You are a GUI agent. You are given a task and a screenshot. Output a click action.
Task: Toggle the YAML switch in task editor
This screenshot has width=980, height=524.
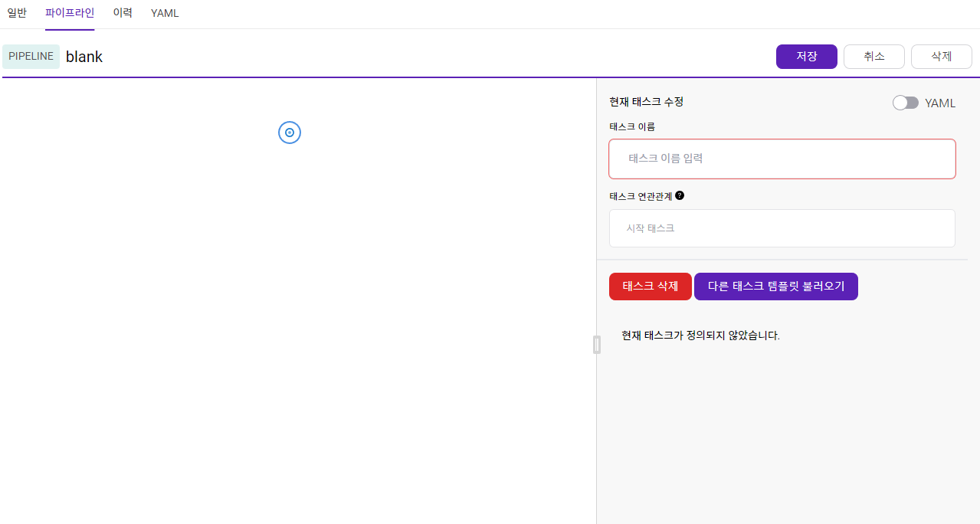point(906,103)
